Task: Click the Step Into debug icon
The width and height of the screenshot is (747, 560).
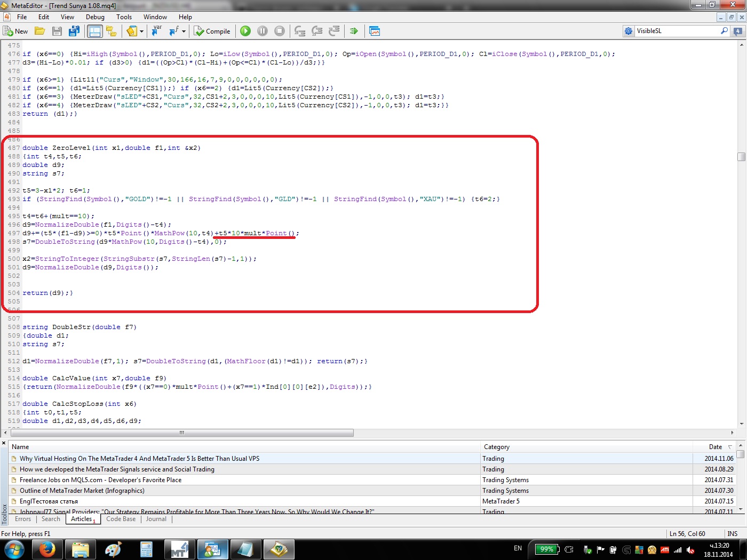Action: 300,31
